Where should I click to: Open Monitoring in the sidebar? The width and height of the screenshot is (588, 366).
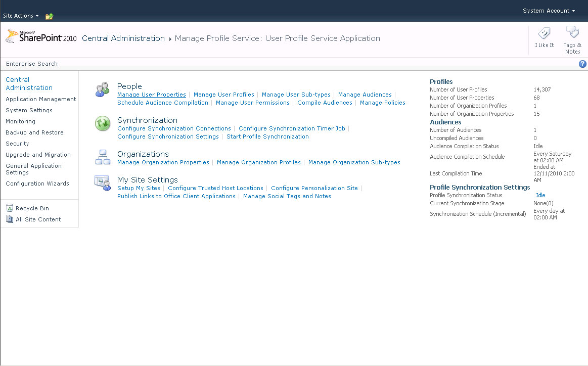pyautogui.click(x=21, y=121)
